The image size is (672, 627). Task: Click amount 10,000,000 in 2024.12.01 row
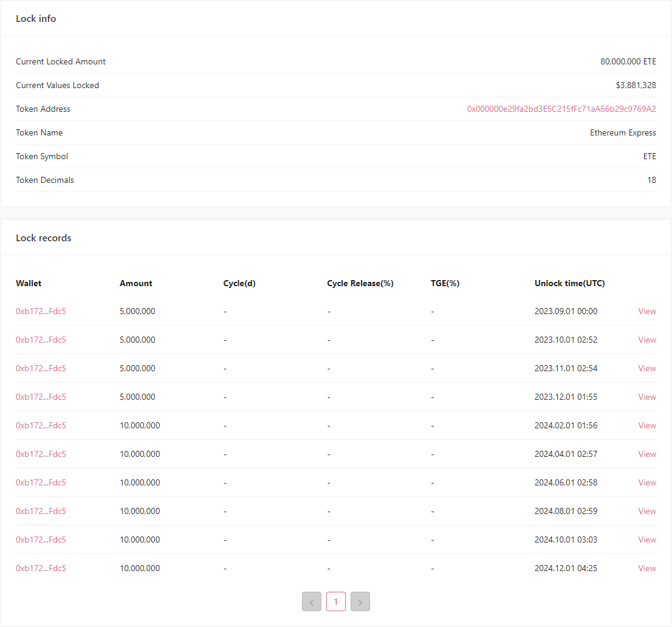(x=140, y=568)
